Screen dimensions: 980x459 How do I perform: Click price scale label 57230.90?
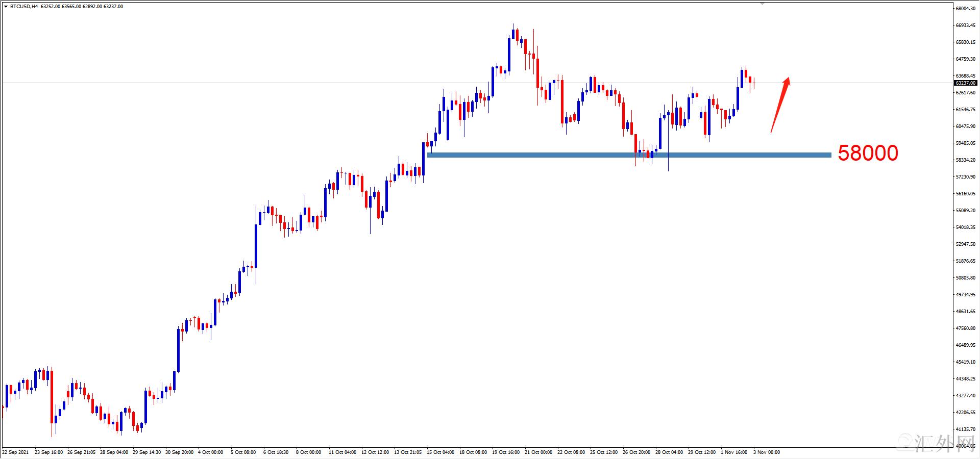[x=966, y=177]
